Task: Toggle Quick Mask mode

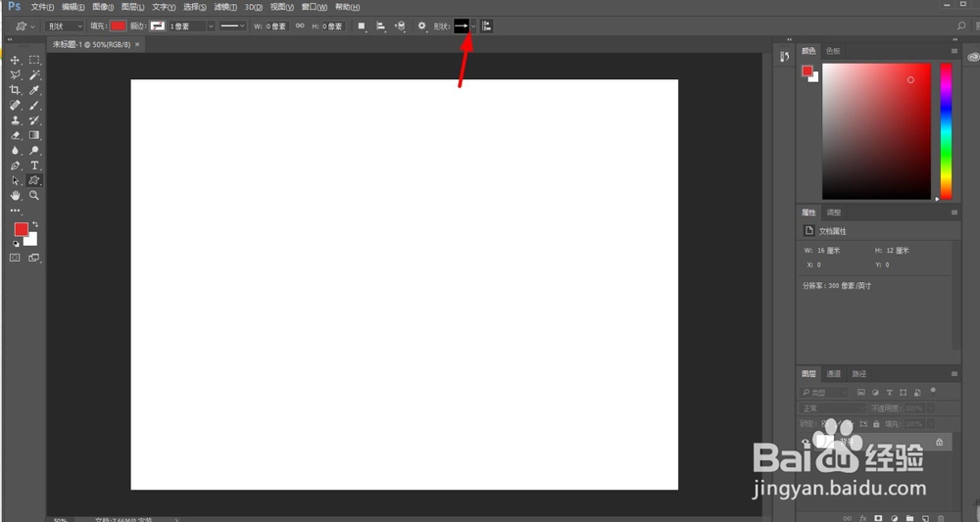Action: pyautogui.click(x=15, y=258)
